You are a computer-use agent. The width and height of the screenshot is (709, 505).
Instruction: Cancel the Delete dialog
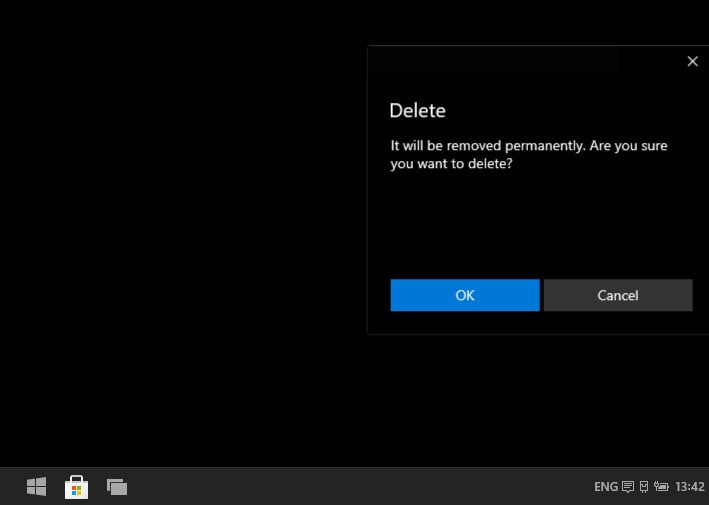click(618, 295)
